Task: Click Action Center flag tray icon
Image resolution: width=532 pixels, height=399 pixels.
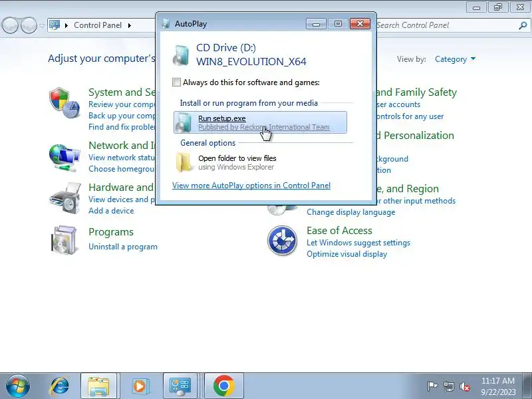Action: [x=432, y=386]
